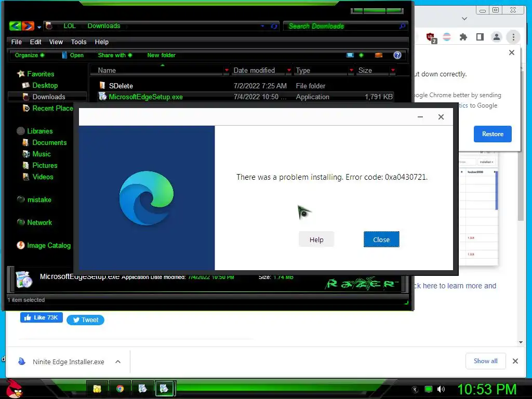Open the view options dropdown arrow
The image size is (532, 399).
[x=361, y=55]
